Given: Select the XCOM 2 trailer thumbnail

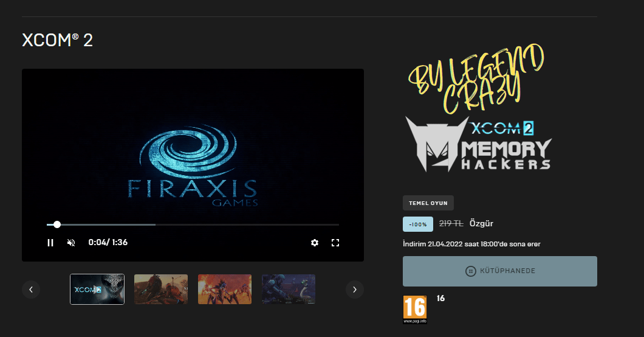Looking at the screenshot, I should click(x=97, y=290).
